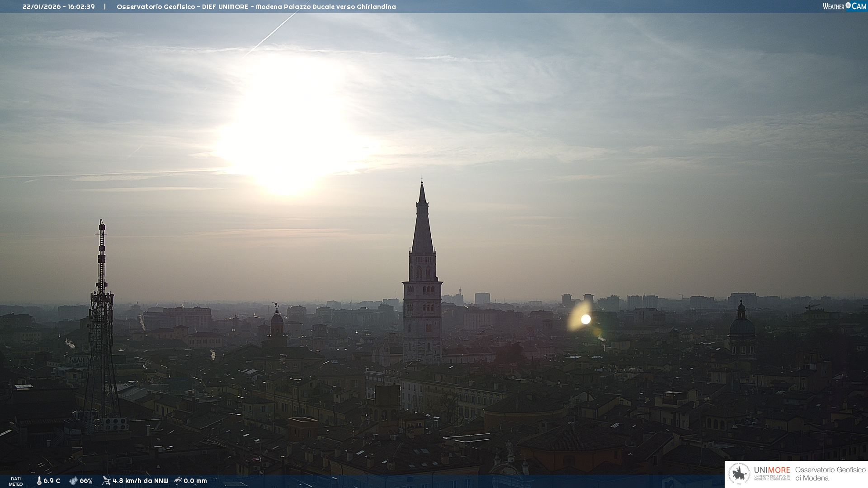Screen dimensions: 868x488
Task: Click the WeatherCAM logo
Action: [844, 6]
